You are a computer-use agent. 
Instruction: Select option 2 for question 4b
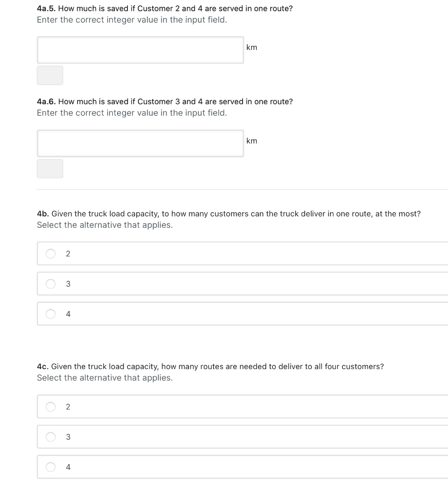pos(51,253)
